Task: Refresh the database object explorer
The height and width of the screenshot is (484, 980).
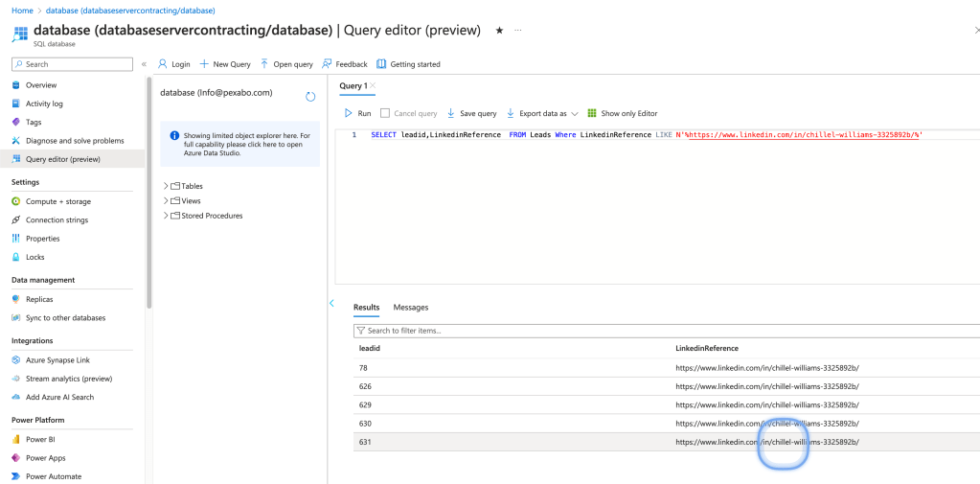Action: pos(310,96)
